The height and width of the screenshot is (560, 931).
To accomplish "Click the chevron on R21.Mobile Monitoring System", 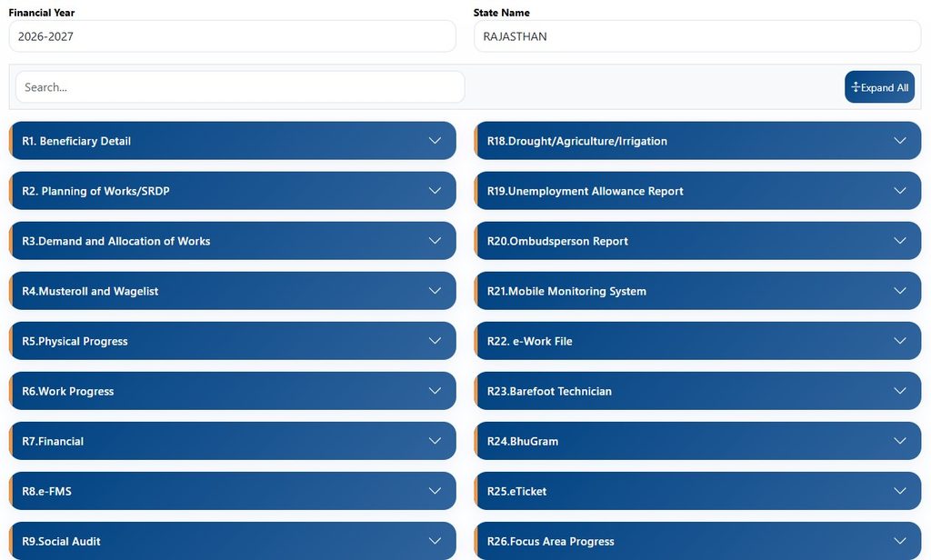I will 900,290.
